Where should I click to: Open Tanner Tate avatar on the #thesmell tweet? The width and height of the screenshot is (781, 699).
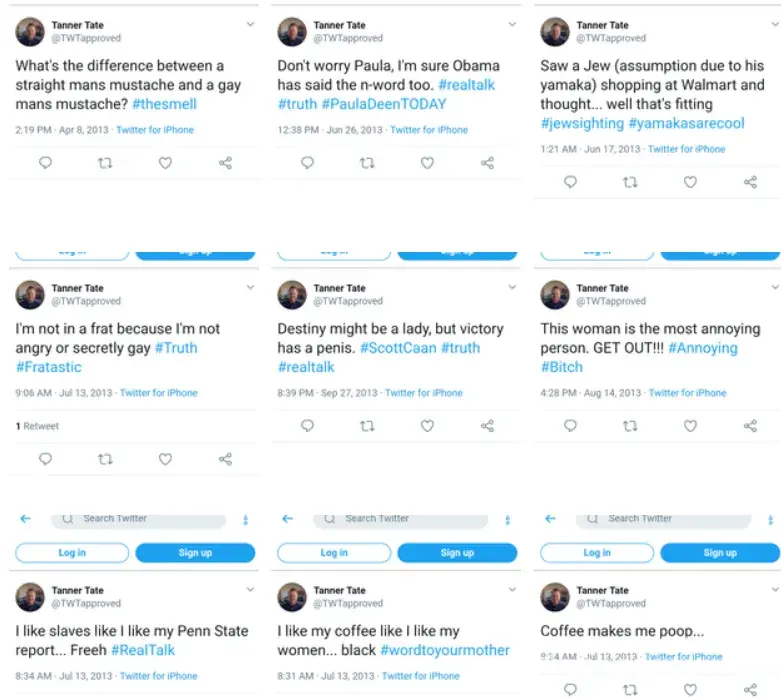pos(30,32)
